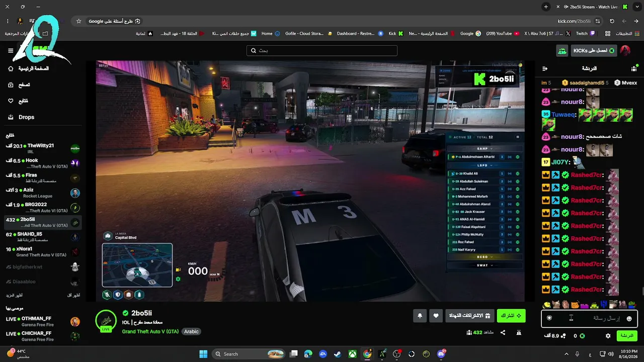Image resolution: width=644 pixels, height=362 pixels.
Task: Send the chat with the الدردشة button
Action: 626,335
